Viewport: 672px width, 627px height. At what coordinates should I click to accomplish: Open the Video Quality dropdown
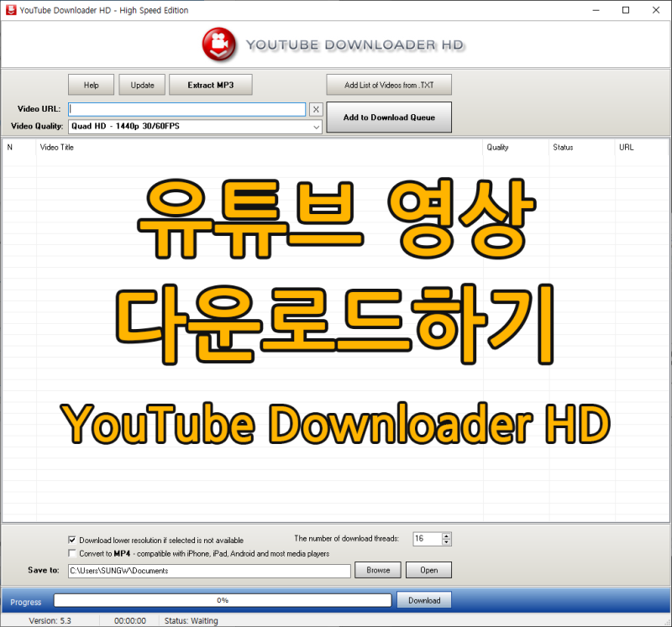195,127
